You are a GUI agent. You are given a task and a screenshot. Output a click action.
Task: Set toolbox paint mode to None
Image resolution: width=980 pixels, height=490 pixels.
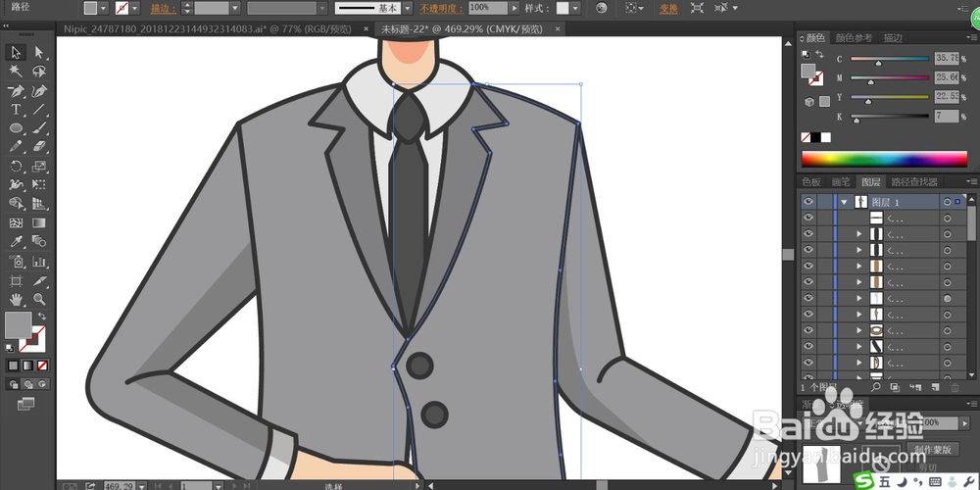click(x=42, y=366)
